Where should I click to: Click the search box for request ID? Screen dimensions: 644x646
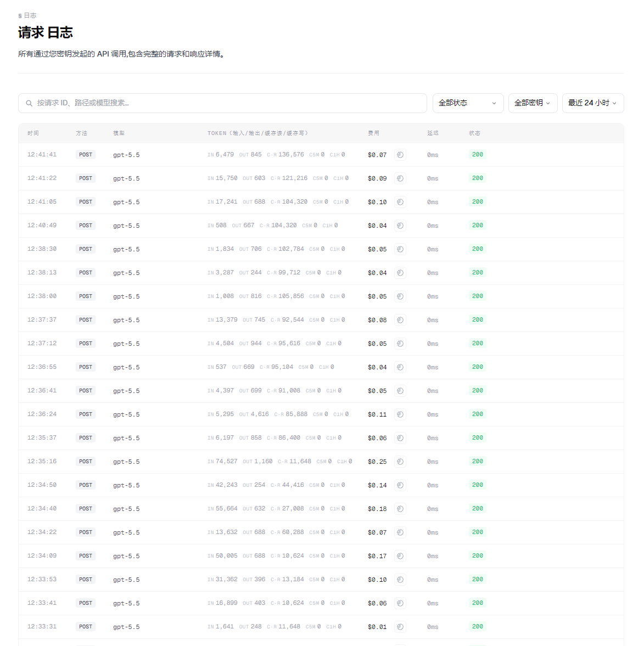tap(222, 103)
